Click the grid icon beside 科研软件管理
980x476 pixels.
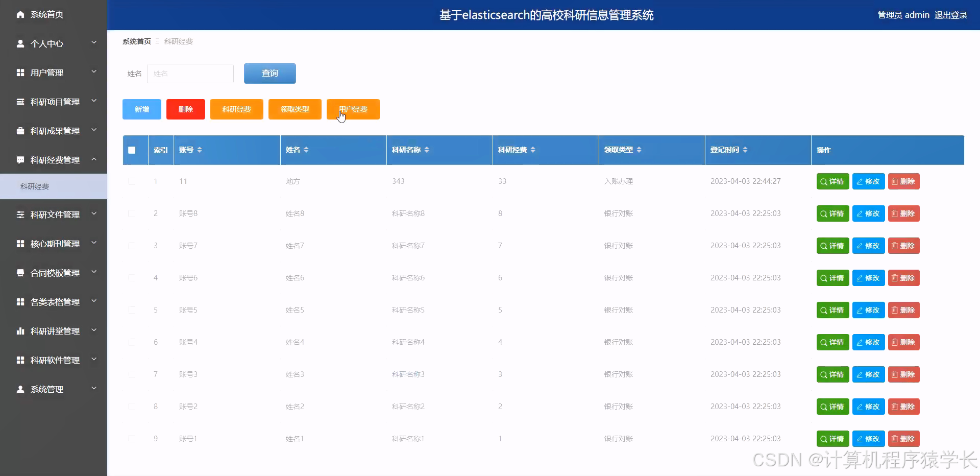pyautogui.click(x=20, y=360)
